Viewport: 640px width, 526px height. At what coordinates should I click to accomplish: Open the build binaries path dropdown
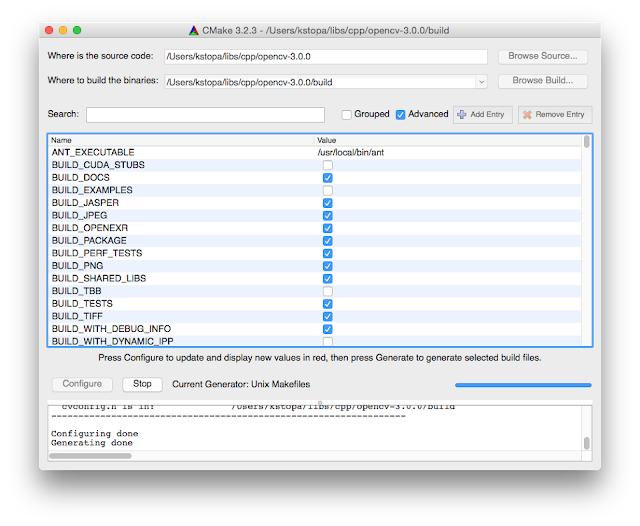pos(482,82)
